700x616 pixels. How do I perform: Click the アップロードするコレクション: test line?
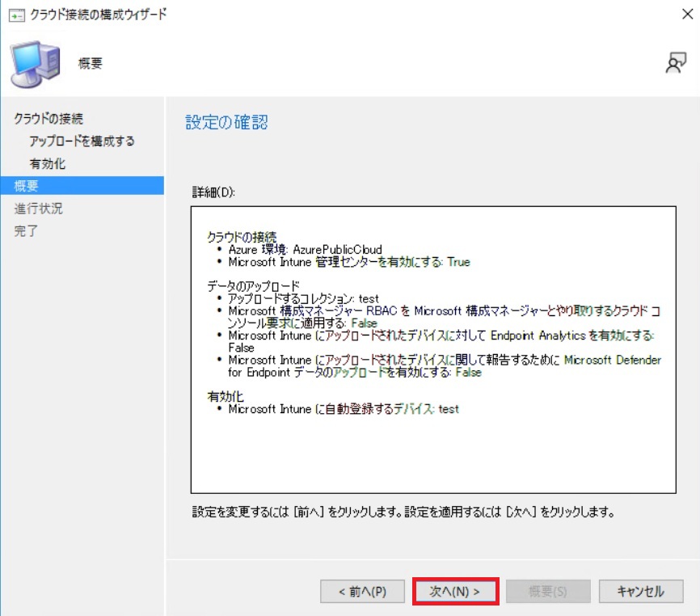point(303,299)
